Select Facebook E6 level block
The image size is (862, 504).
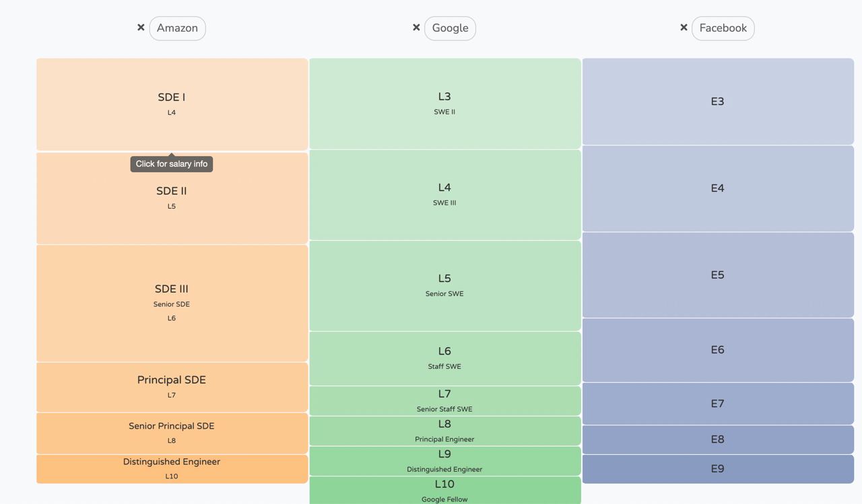pos(718,351)
